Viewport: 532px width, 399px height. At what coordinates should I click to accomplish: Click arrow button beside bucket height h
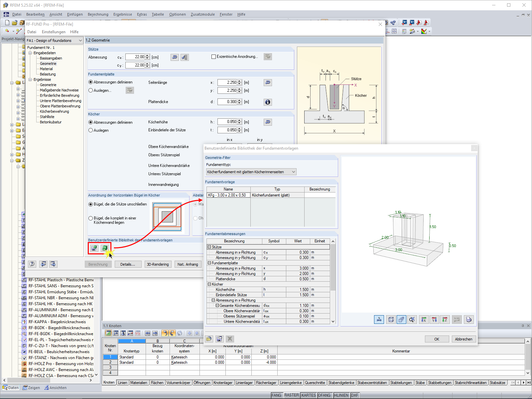(268, 122)
